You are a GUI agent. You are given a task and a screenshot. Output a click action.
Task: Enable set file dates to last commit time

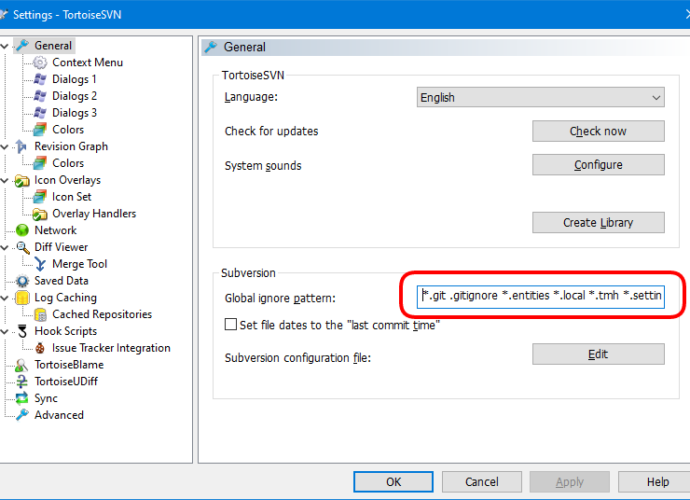click(x=231, y=324)
